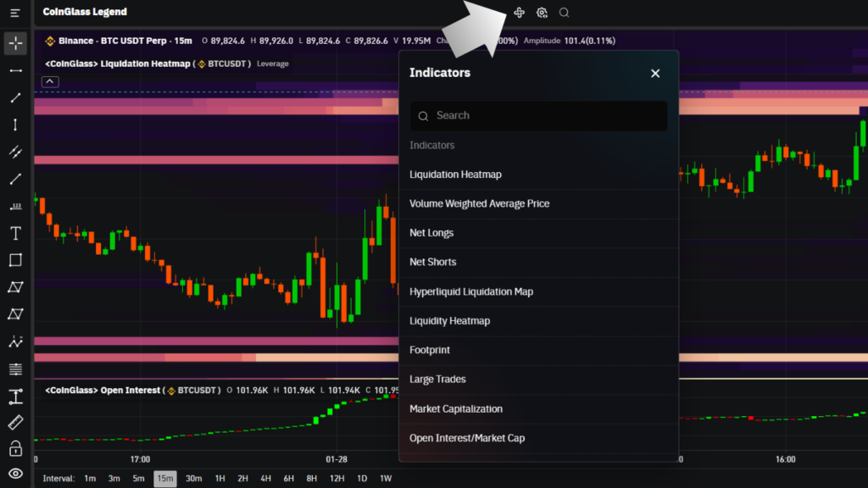Toggle drawings visibility eye icon
This screenshot has width=868, height=488.
(15, 474)
